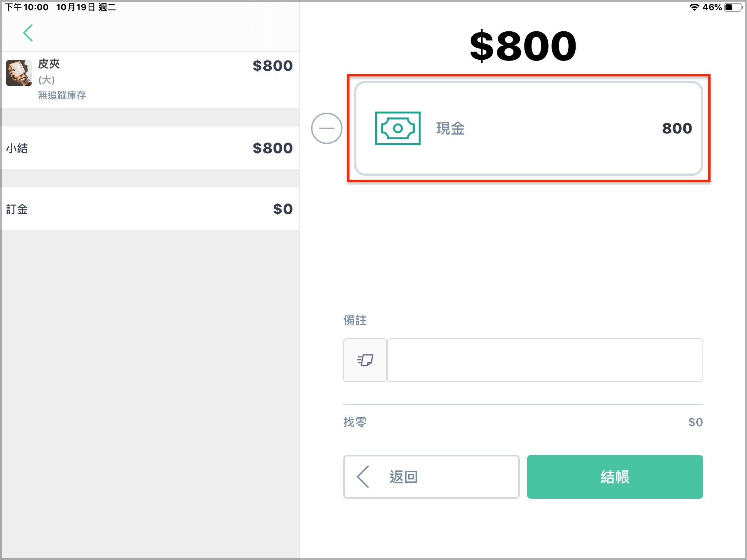Tap the 無追蹤庫存 inventory label
747x560 pixels.
coord(62,95)
